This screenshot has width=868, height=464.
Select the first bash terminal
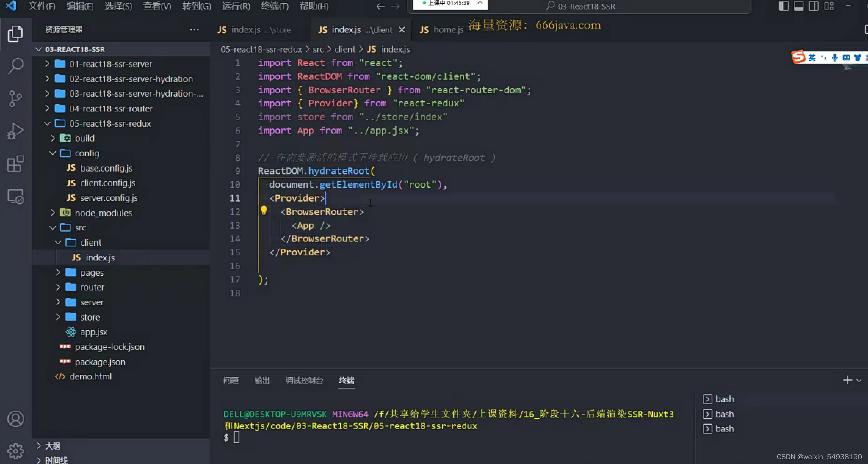tap(719, 399)
